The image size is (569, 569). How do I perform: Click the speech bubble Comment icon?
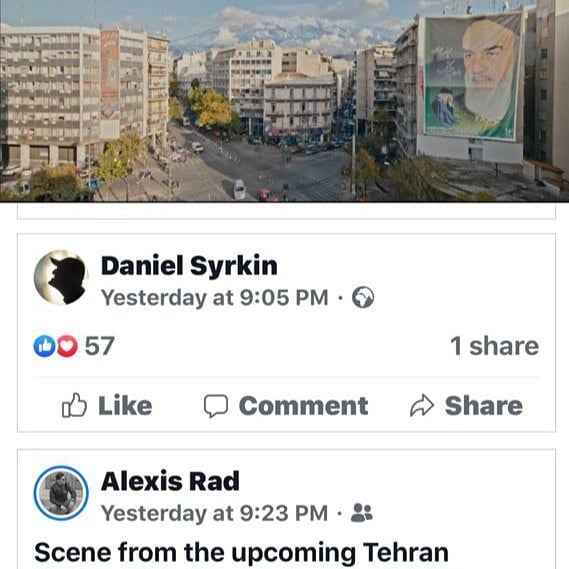click(x=216, y=406)
